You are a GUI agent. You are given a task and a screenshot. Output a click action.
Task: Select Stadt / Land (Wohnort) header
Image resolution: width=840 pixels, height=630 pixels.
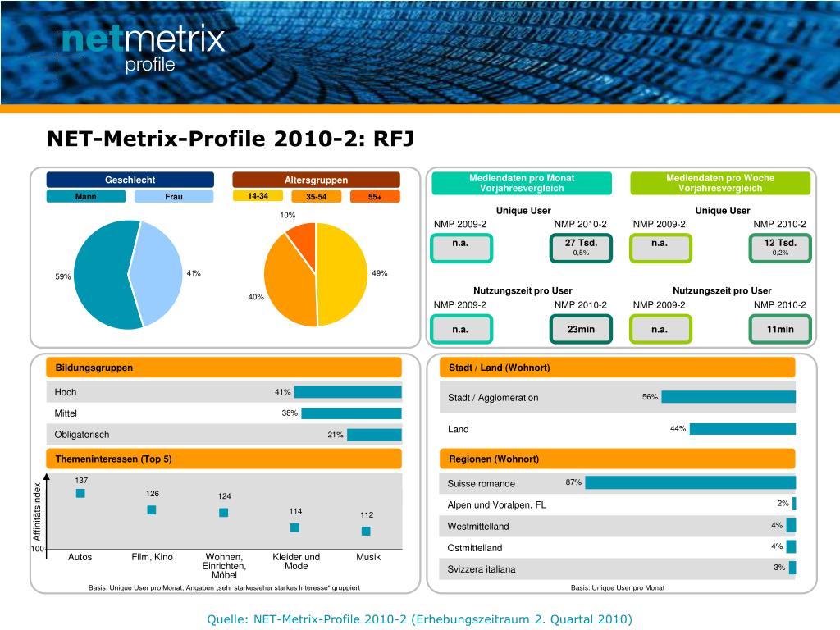click(617, 367)
